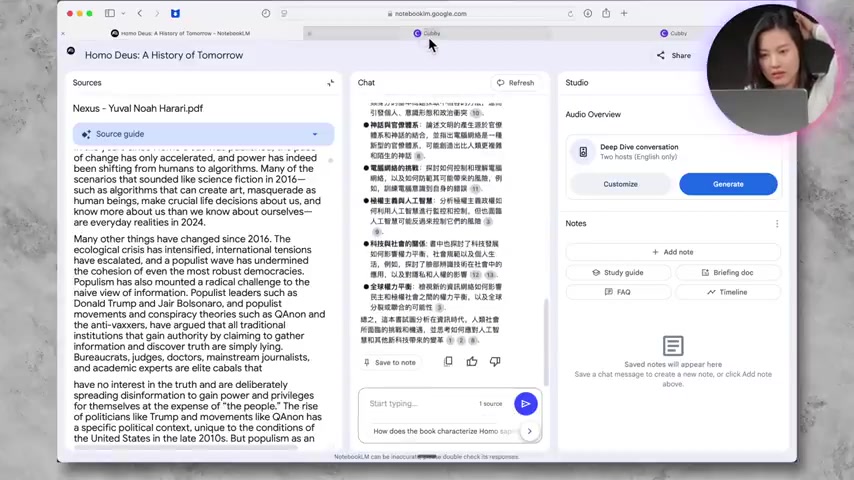Open a new tab with the plus icon
Viewport: 854px width, 480px height.
coord(624,13)
